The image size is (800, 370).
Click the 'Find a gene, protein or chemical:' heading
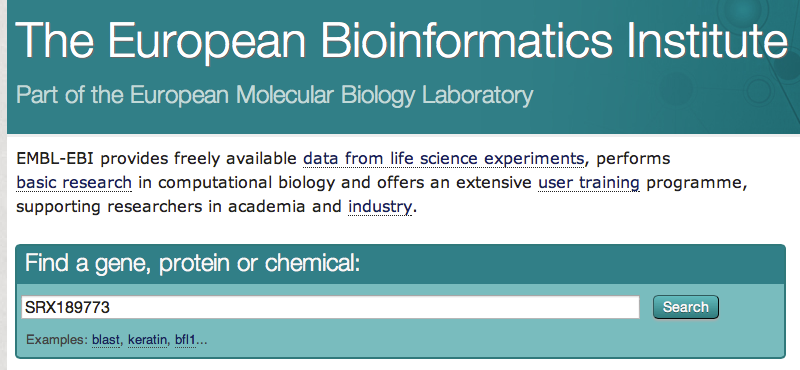pyautogui.click(x=193, y=264)
